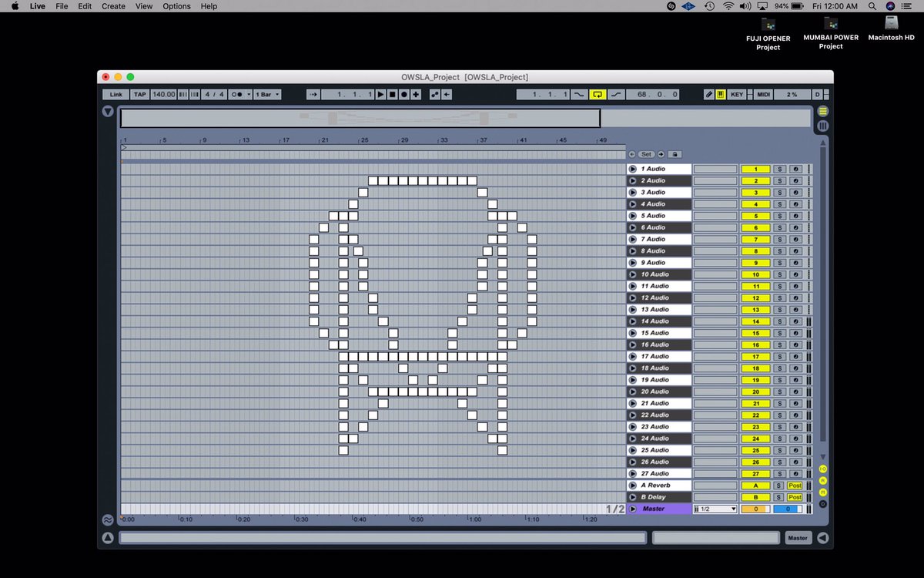Click the Link button
924x578 pixels.
[115, 94]
